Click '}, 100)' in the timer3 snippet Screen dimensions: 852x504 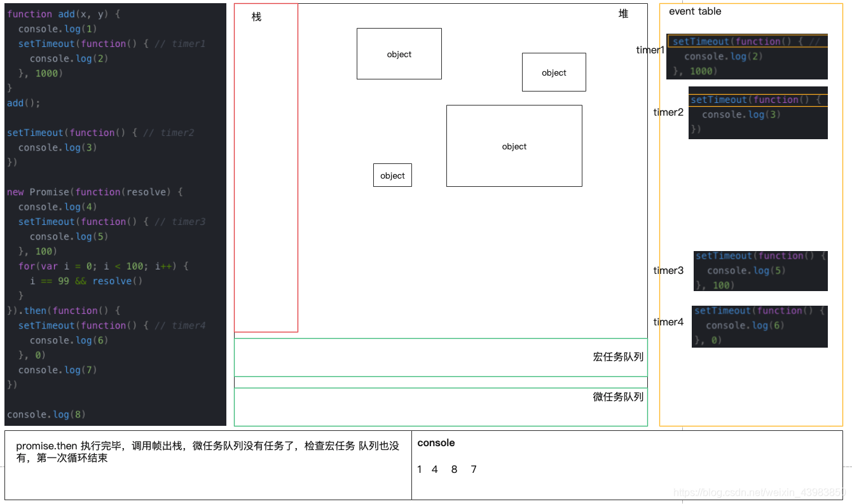pyautogui.click(x=715, y=285)
